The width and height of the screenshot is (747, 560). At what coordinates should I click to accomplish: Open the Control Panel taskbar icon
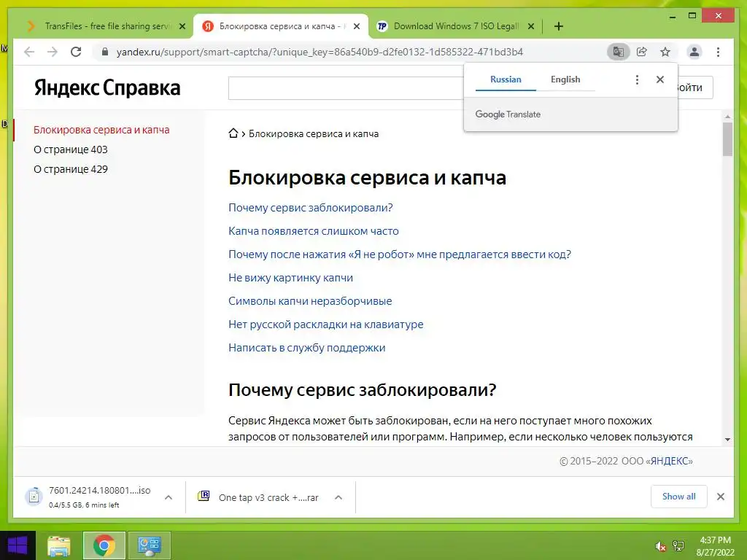(x=149, y=545)
